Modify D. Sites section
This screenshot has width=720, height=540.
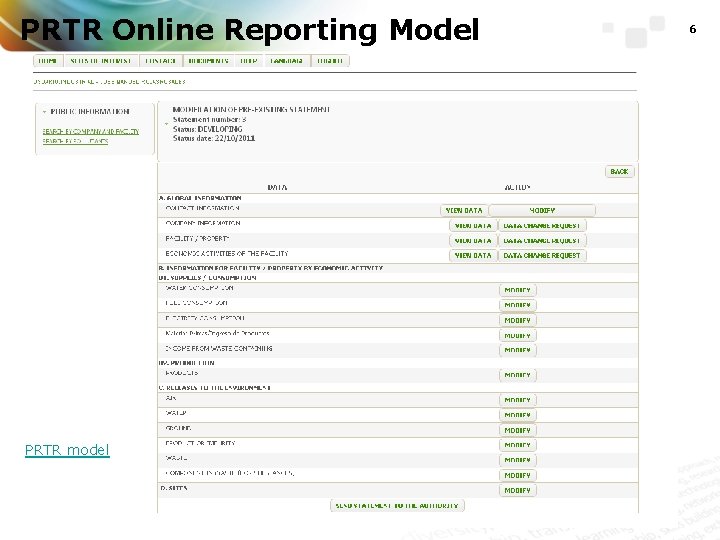pos(518,490)
